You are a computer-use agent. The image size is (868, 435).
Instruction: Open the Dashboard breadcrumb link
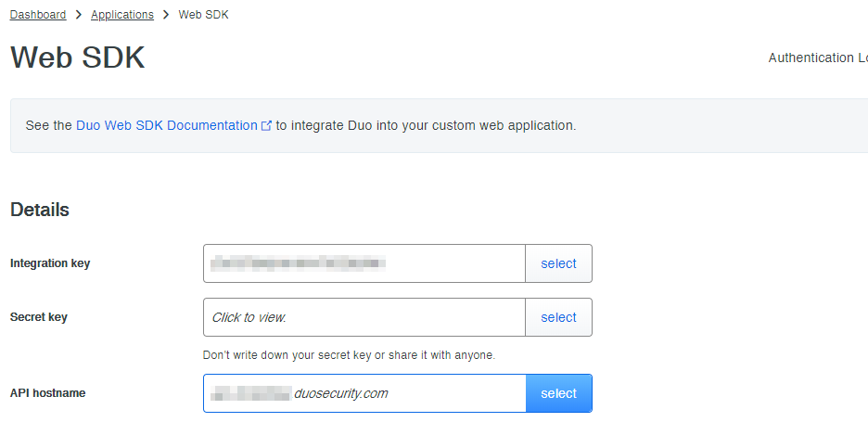point(38,15)
